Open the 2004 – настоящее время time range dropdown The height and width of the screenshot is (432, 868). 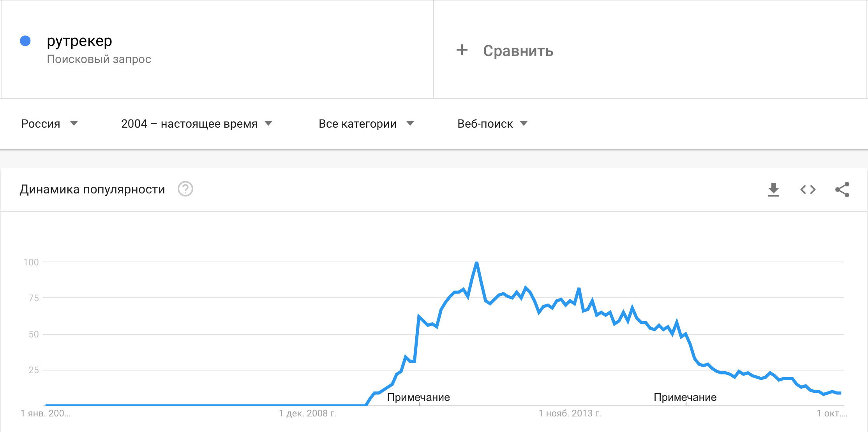coord(197,124)
